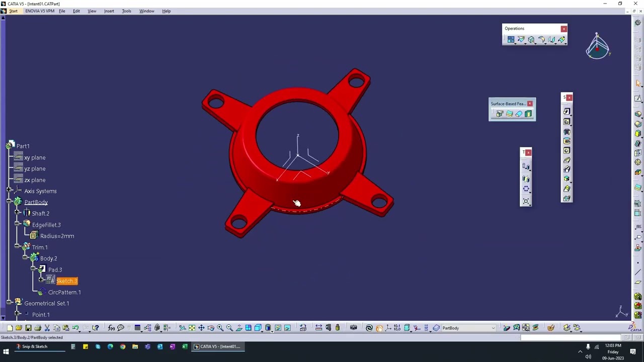Open the ENOVIA V5 VPM menu
The height and width of the screenshot is (362, 644).
pos(40,11)
